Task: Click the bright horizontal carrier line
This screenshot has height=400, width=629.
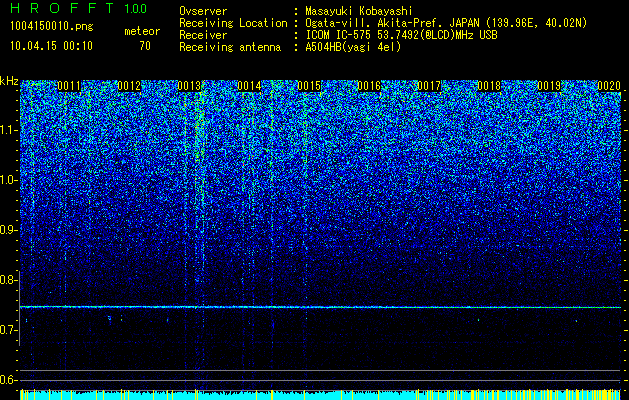Action: pyautogui.click(x=320, y=307)
